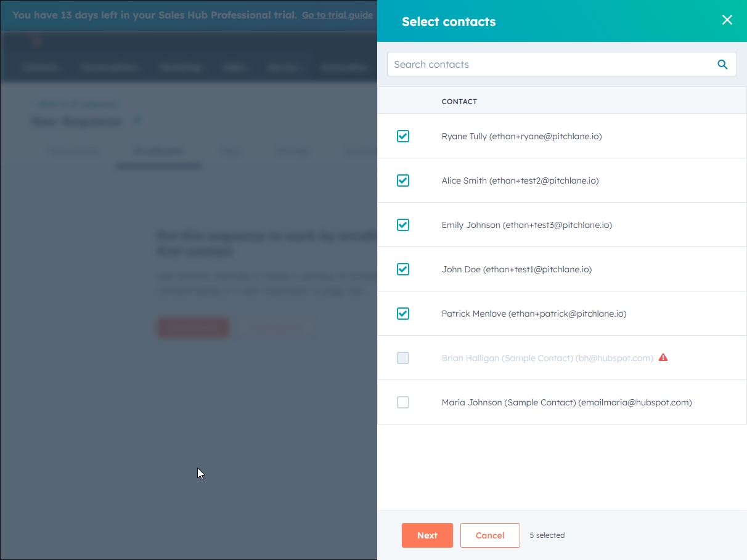Image resolution: width=747 pixels, height=560 pixels.
Task: Click the red warning icon beside Brian Halligan
Action: coord(663,357)
